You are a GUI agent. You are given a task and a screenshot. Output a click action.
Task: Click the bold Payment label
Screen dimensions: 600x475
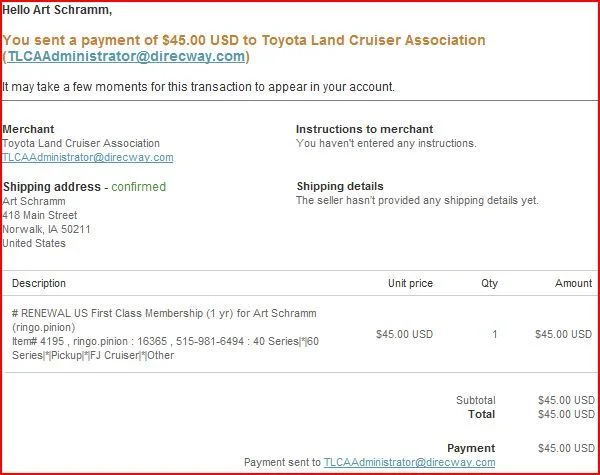coord(471,448)
